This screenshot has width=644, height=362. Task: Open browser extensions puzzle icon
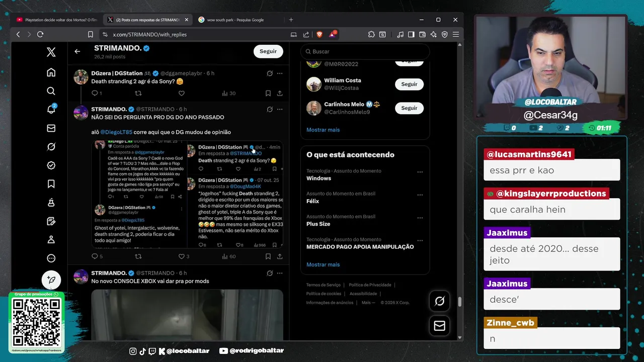[x=371, y=34]
